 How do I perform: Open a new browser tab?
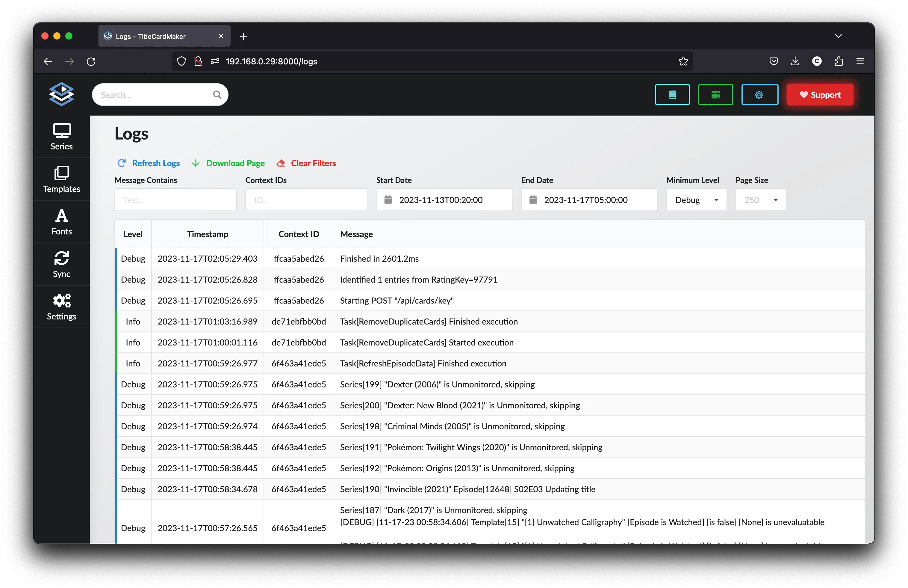(x=243, y=36)
